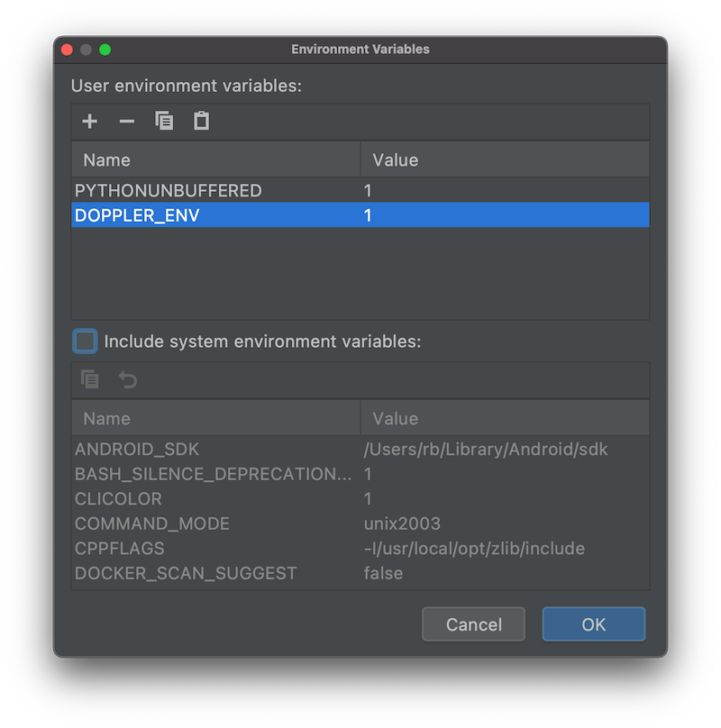
Task: Click system variables Name column header
Action: click(x=216, y=419)
